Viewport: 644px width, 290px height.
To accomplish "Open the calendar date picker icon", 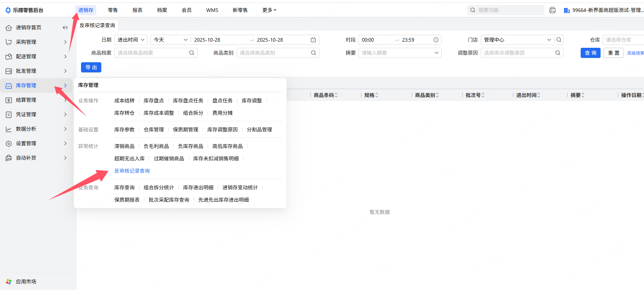I will tap(313, 40).
